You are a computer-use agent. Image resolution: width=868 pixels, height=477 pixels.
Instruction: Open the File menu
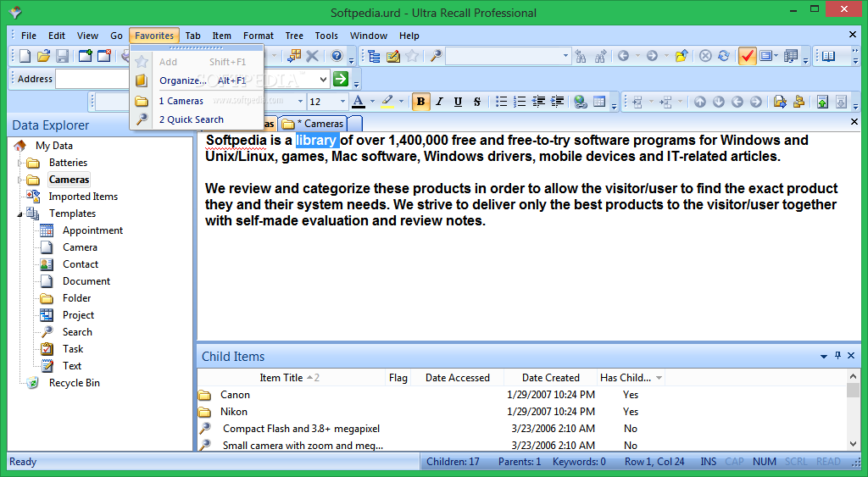point(29,36)
